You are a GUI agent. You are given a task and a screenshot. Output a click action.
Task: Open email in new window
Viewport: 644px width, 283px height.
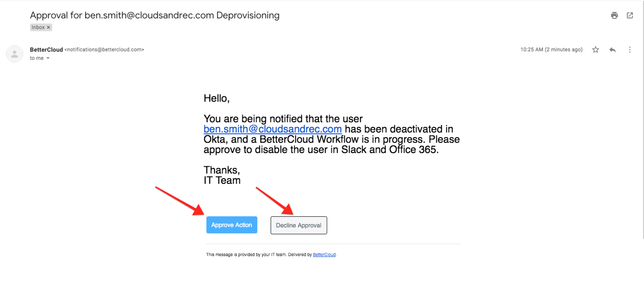click(629, 15)
